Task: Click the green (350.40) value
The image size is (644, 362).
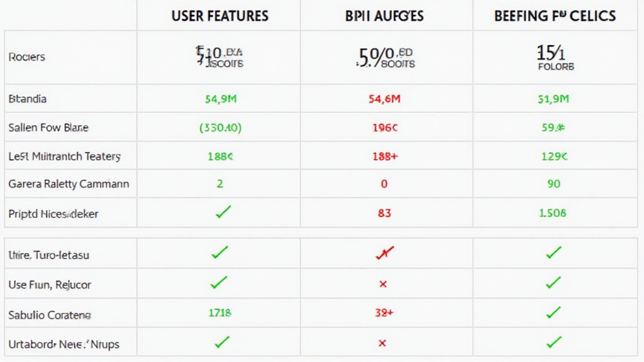Action: pyautogui.click(x=220, y=128)
